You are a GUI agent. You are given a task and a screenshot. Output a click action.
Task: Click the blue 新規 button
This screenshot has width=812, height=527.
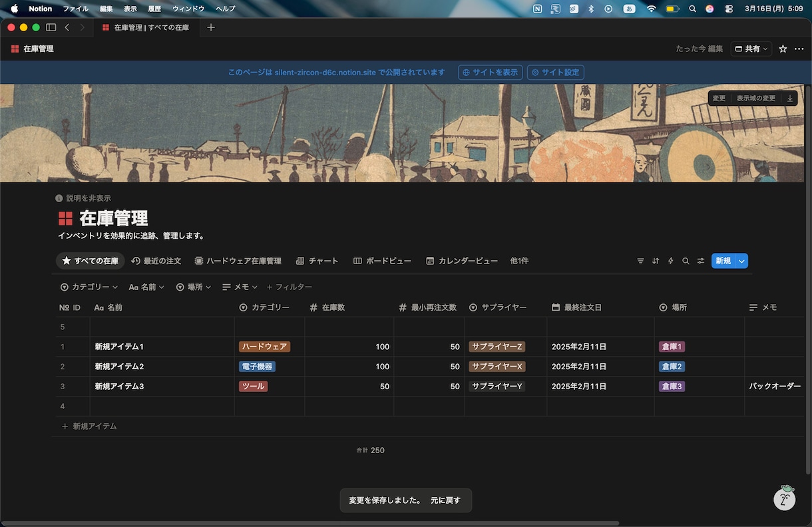(723, 261)
